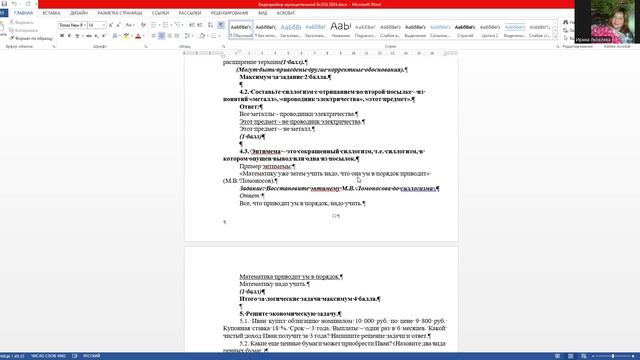Viewport: 640px width, 360px height.
Task: Open the РАЗМЕТКА СТРАНИЦЫ tab
Action: [120, 13]
